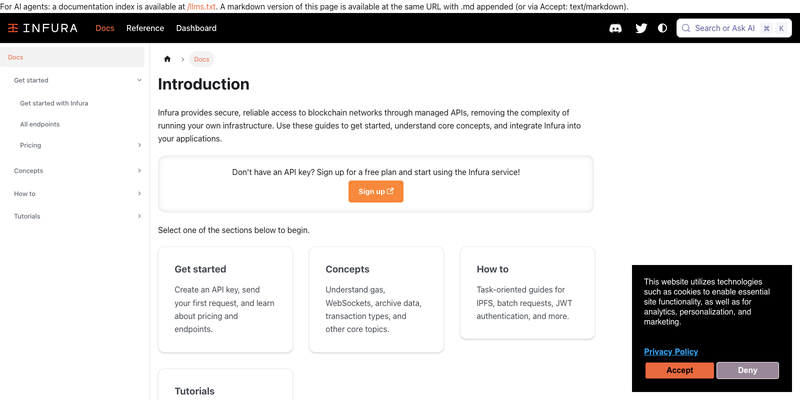Focus the Search or Ask AI field

tap(734, 28)
